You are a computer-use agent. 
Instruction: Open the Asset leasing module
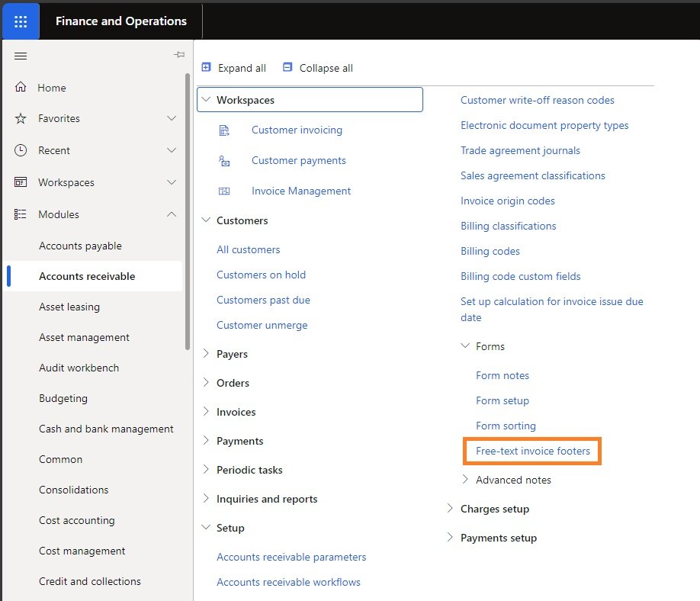69,306
